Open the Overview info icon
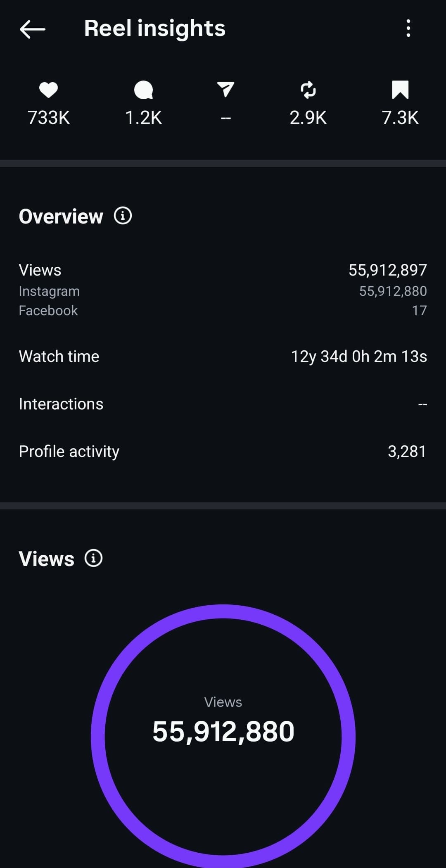 coord(123,216)
